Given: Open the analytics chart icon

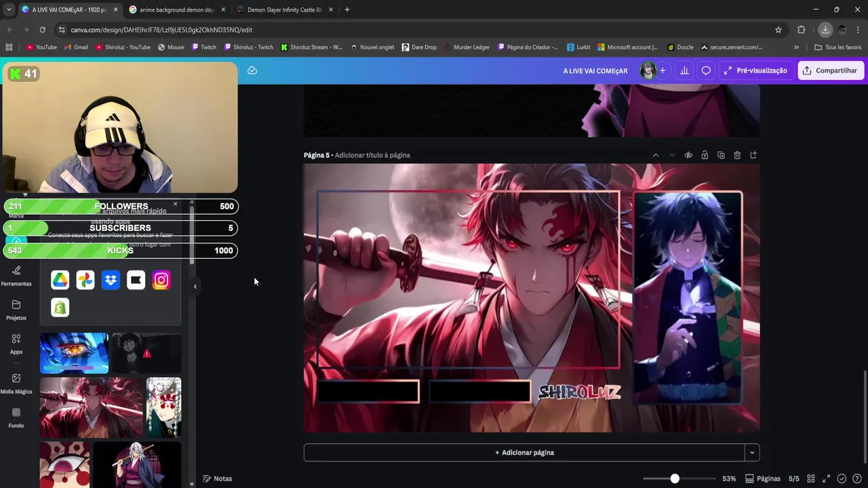Looking at the screenshot, I should coord(684,70).
